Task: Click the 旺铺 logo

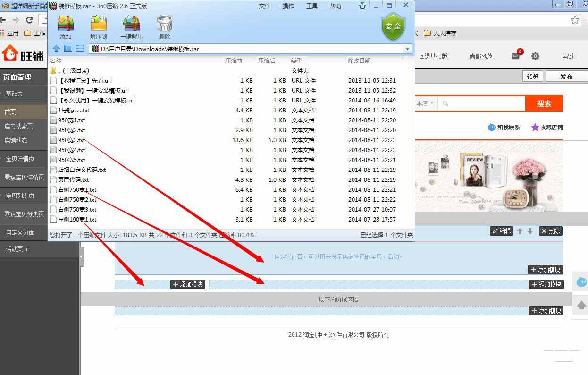Action: coord(22,54)
